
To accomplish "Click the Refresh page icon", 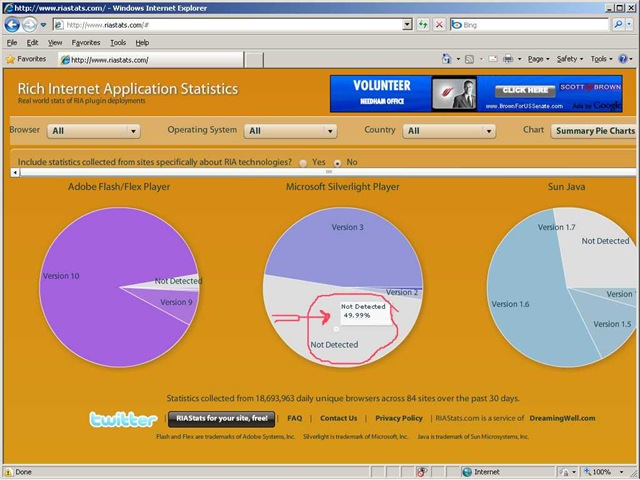I will pyautogui.click(x=423, y=24).
